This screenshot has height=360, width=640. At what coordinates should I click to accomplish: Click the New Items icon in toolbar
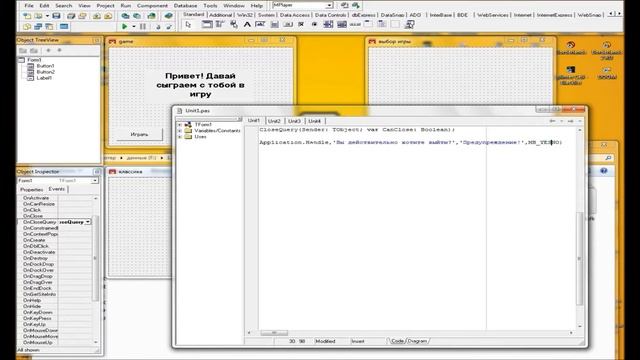(27, 16)
